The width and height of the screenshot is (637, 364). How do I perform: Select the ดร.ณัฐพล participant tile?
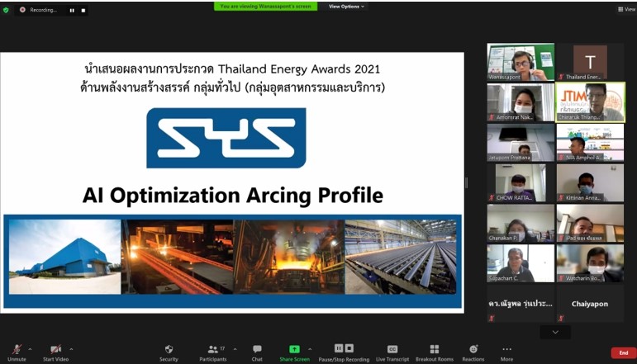coord(521,304)
